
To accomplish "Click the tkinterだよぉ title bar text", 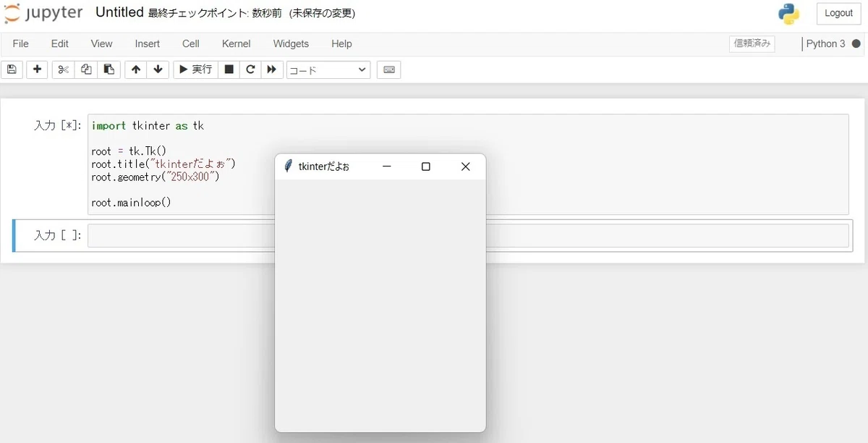I will tap(324, 166).
